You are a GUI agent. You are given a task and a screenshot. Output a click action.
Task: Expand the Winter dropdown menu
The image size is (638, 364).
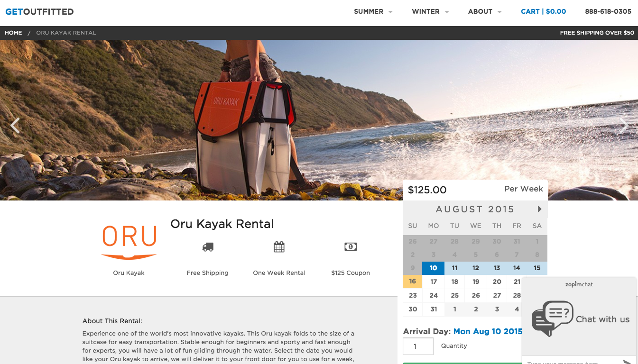click(430, 11)
